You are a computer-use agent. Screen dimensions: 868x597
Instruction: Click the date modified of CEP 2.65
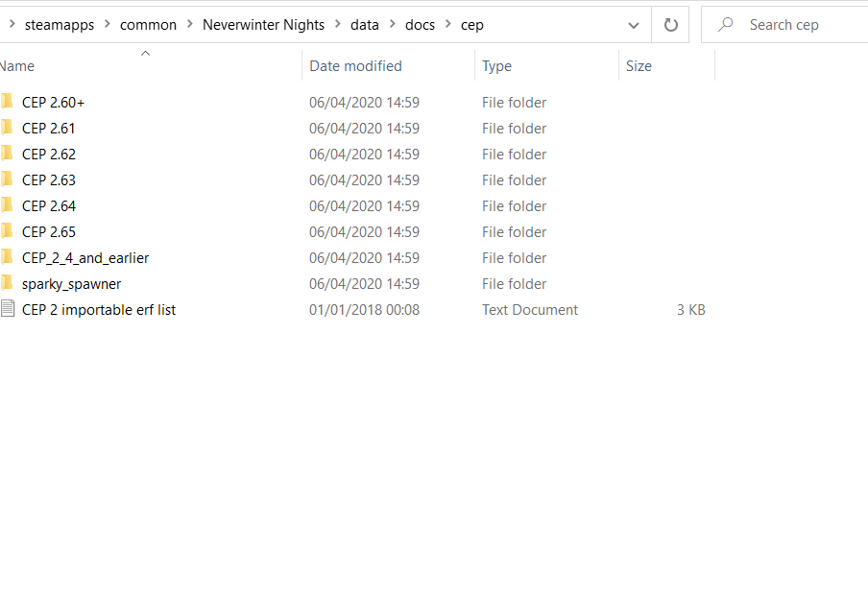tap(364, 232)
